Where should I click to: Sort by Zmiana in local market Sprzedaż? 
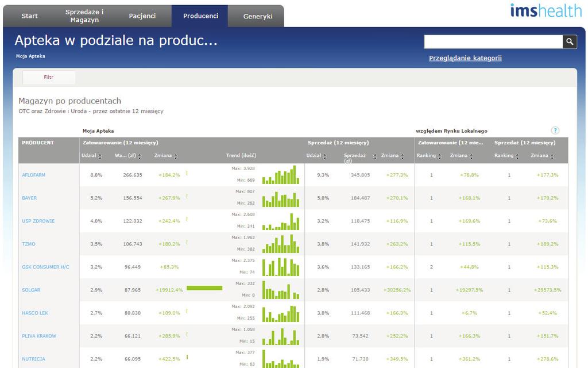pyautogui.click(x=552, y=156)
